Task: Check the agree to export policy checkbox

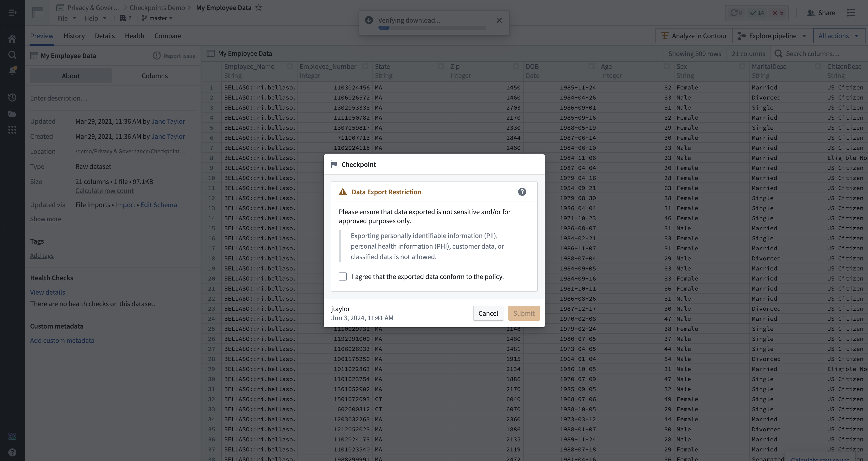Action: pos(343,277)
